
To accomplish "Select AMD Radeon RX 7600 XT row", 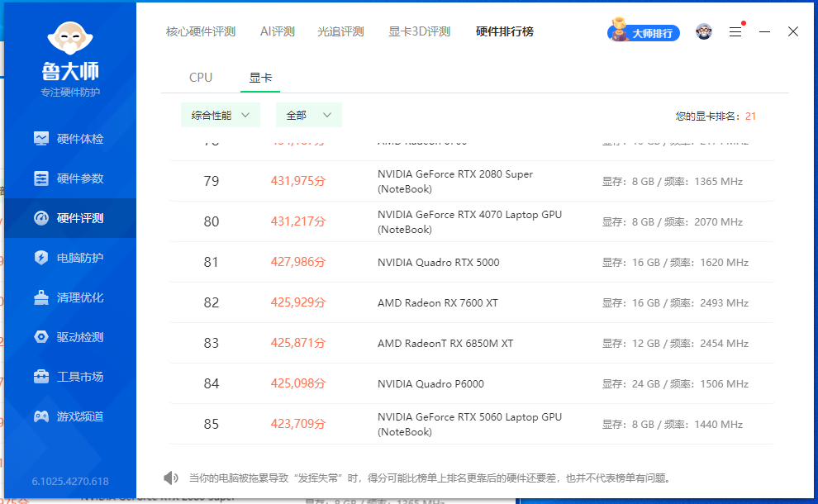I will point(472,302).
